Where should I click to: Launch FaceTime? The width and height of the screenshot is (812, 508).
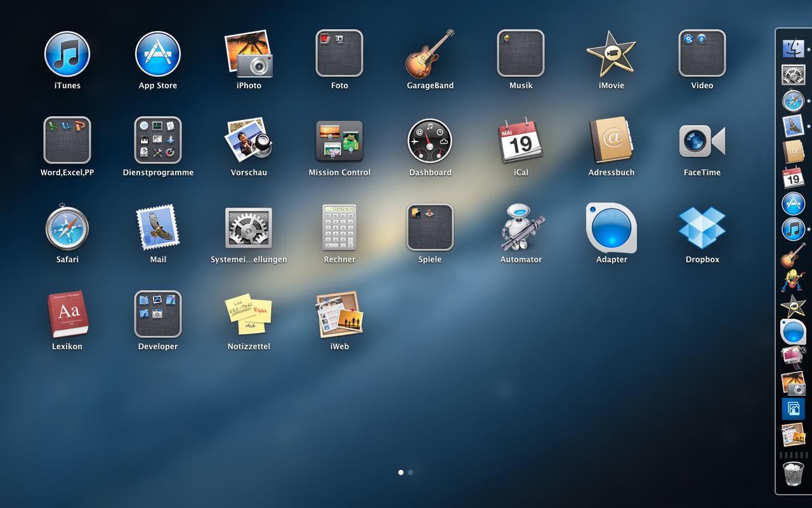702,141
